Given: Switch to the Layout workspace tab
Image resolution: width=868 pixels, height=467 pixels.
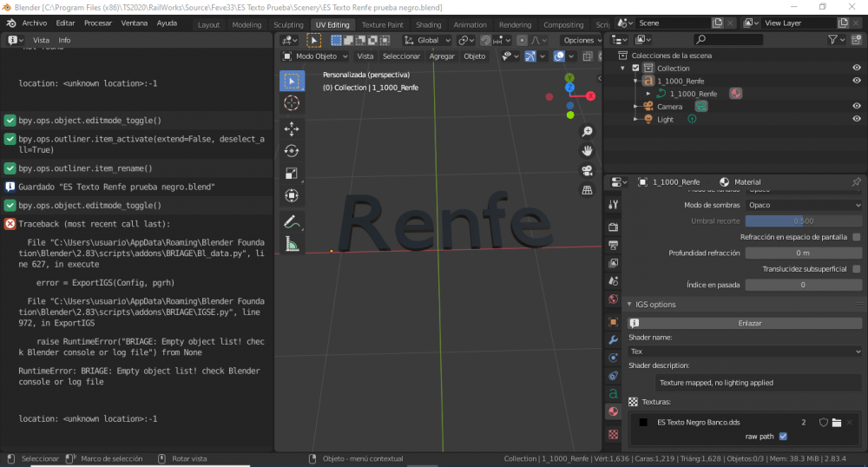Looking at the screenshot, I should 208,25.
